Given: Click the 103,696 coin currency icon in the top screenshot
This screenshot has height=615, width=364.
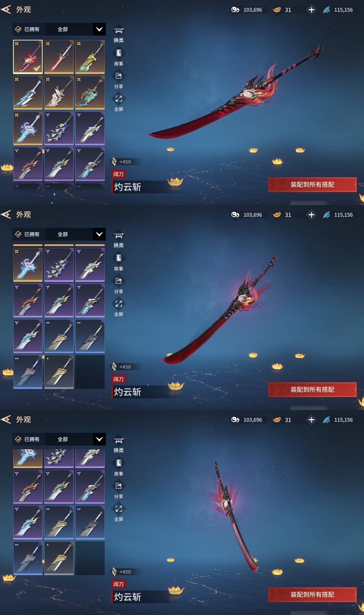Looking at the screenshot, I should [x=235, y=10].
